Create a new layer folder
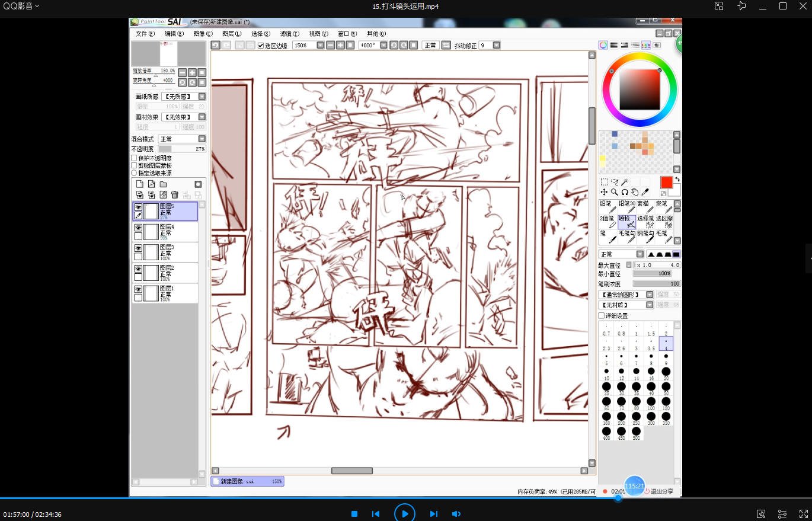The image size is (812, 521). point(163,184)
